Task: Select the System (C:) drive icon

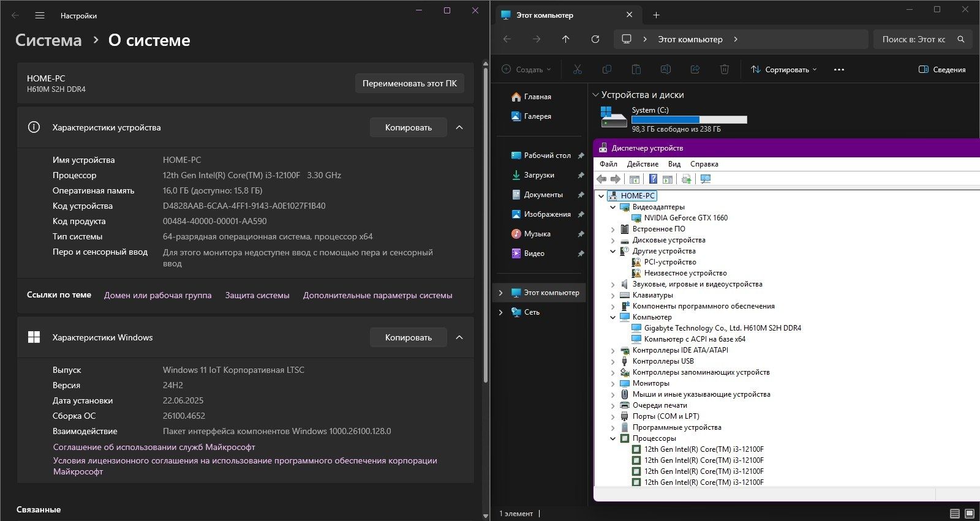Action: 613,118
